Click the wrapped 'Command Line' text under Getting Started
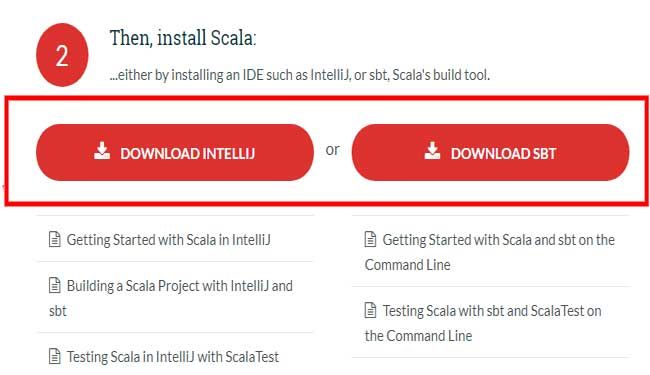650x375 pixels. pyautogui.click(x=407, y=265)
